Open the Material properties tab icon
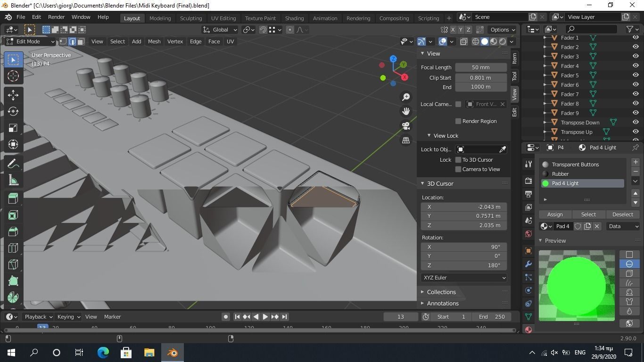Image resolution: width=644 pixels, height=362 pixels. click(528, 329)
